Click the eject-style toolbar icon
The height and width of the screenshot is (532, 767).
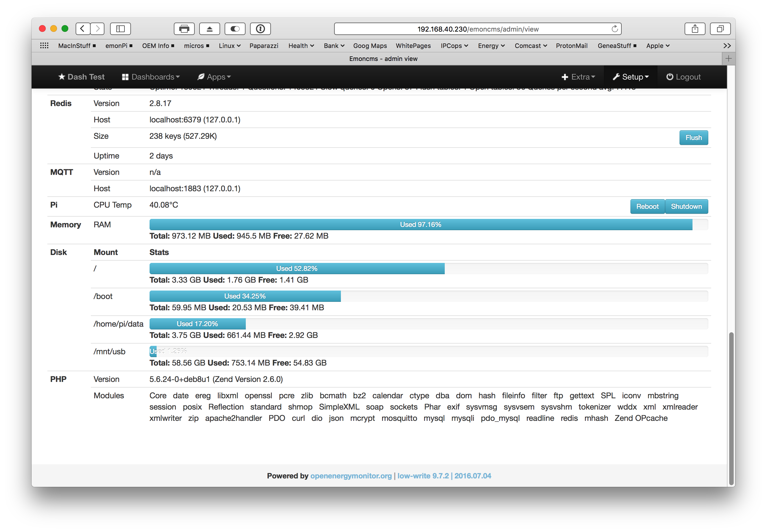click(x=209, y=29)
